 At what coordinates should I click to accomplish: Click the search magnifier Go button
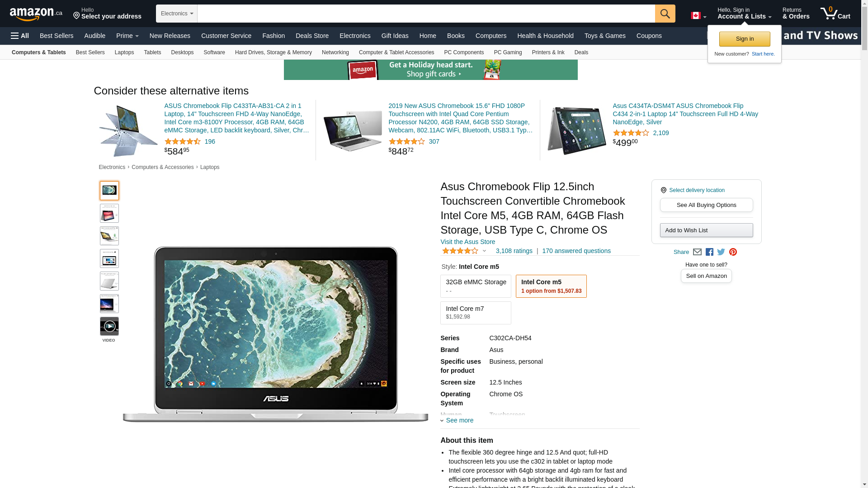(x=665, y=14)
